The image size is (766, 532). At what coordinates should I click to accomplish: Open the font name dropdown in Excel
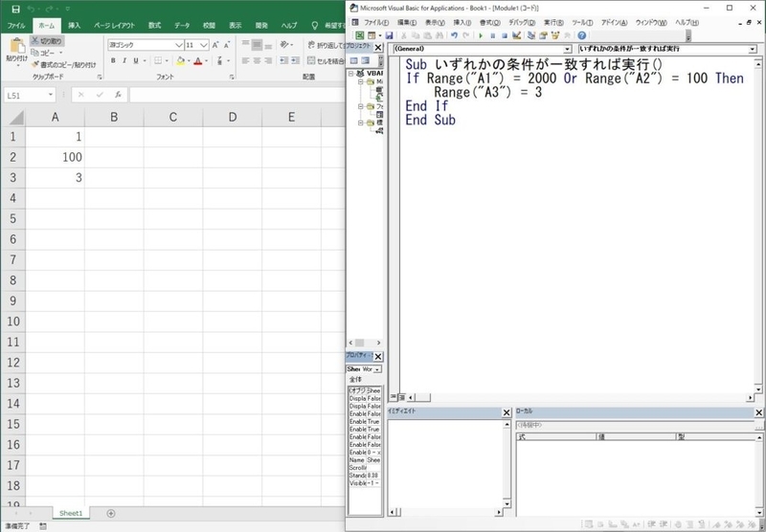179,45
